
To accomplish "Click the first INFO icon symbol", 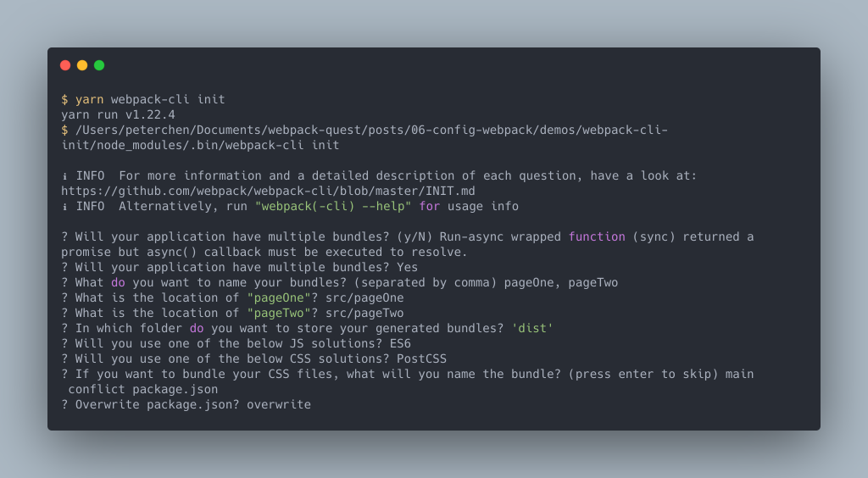I will tap(64, 176).
